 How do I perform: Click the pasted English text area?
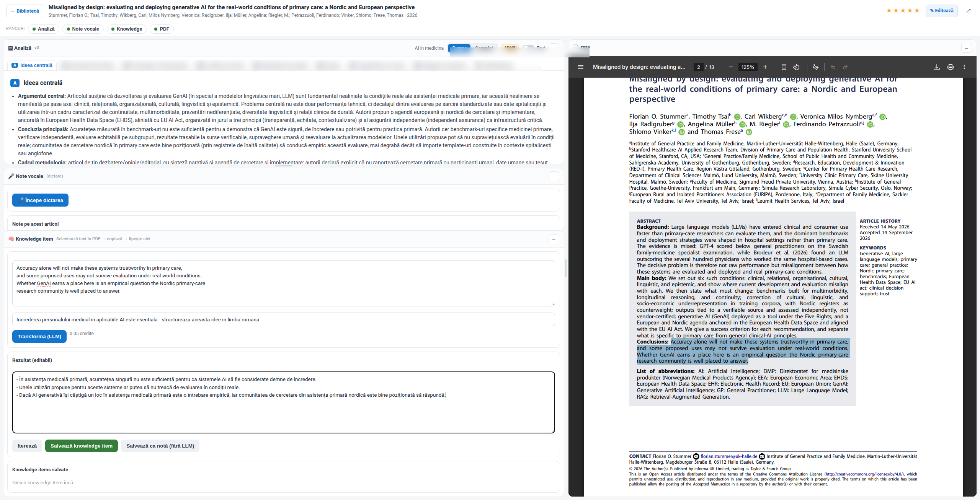(284, 283)
